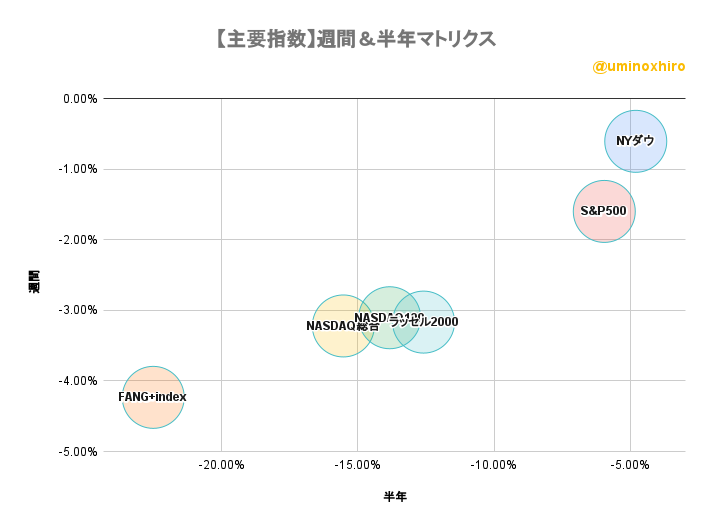Click the -20.00% x-axis label
The height and width of the screenshot is (530, 712).
point(221,465)
